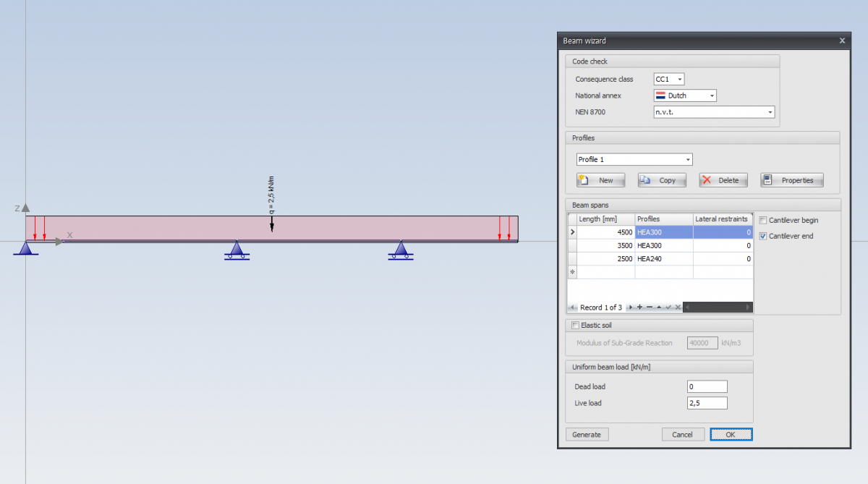Select the HEA240 profile cell
This screenshot has width=868, height=484.
click(663, 259)
